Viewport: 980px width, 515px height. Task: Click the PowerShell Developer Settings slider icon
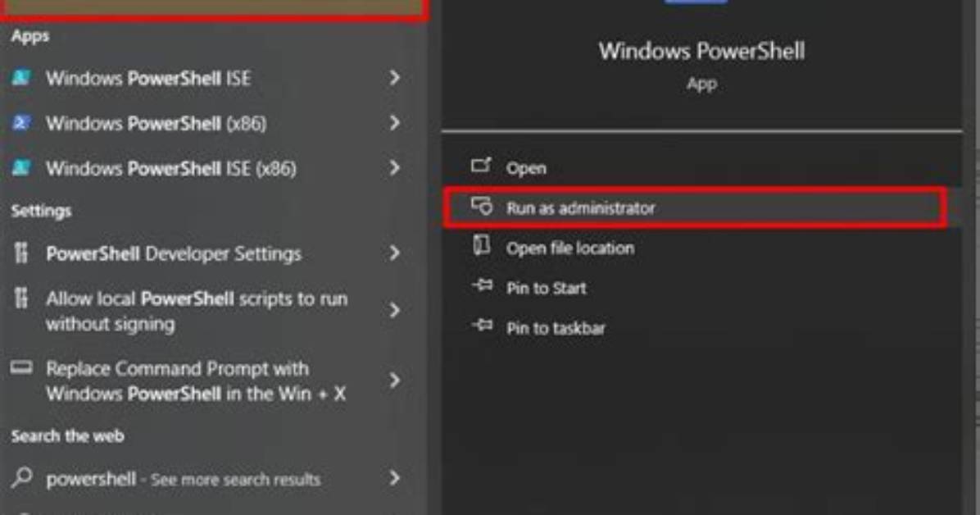pyautogui.click(x=20, y=253)
